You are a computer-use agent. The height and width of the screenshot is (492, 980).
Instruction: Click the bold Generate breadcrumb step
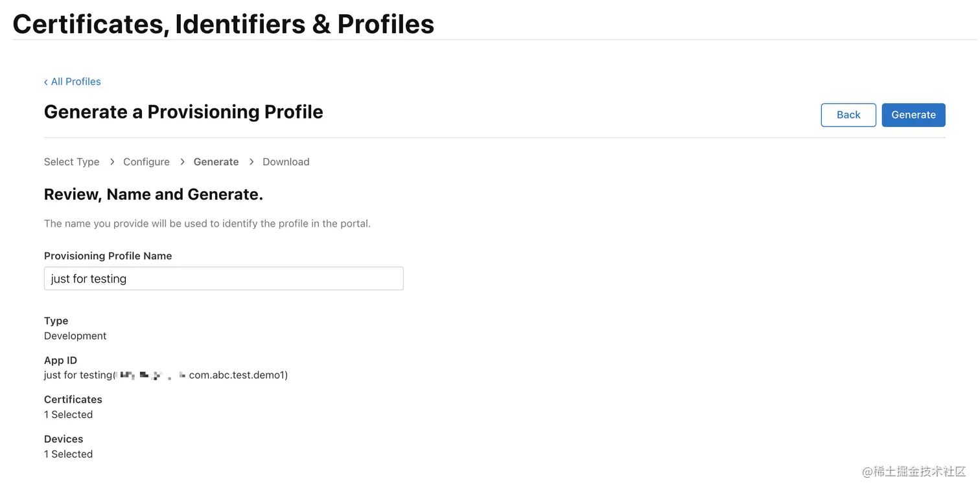tap(216, 162)
